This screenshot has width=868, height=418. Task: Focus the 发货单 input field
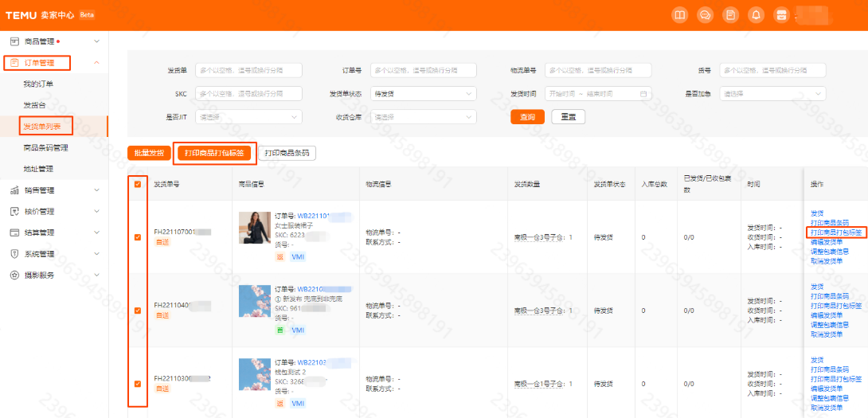click(248, 70)
